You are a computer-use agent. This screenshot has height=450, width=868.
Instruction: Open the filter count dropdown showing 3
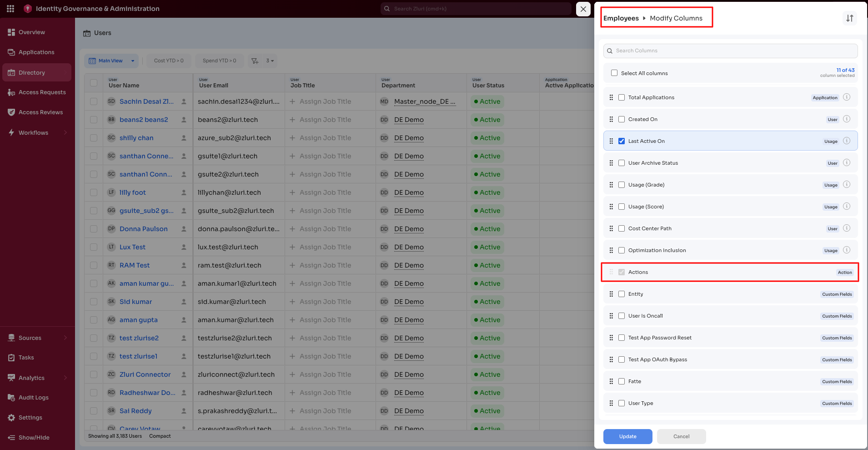point(269,61)
